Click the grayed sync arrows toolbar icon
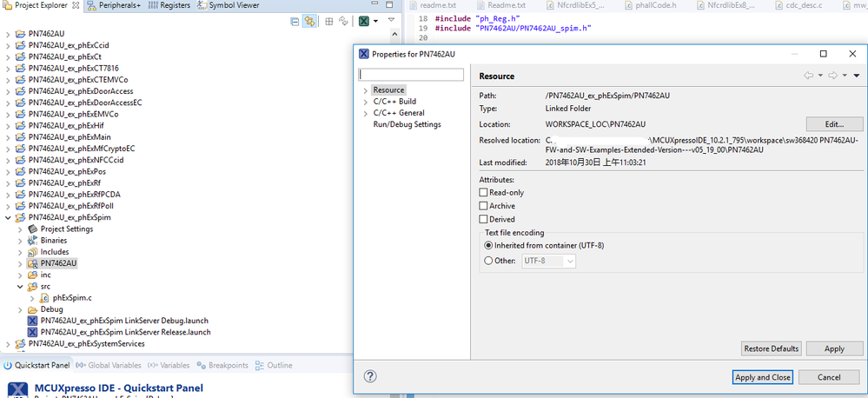 click(344, 22)
